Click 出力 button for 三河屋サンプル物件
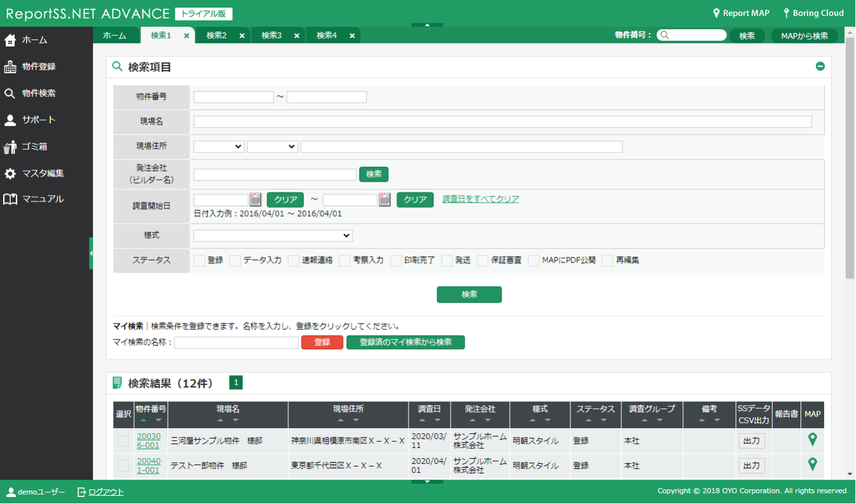 click(x=751, y=441)
